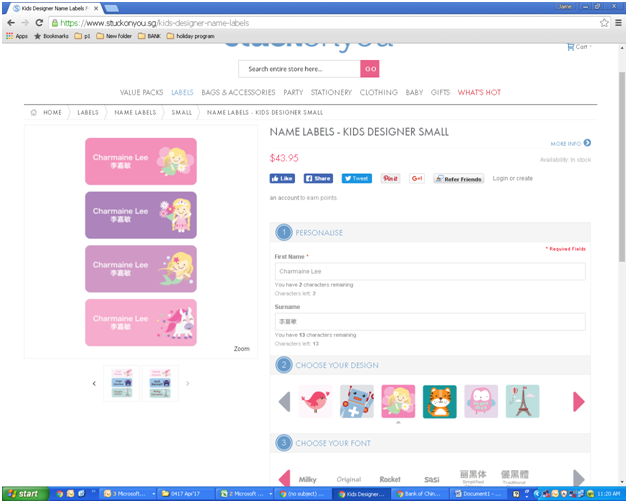Open the BANK bookmark folder
629x503 pixels.
(x=149, y=36)
